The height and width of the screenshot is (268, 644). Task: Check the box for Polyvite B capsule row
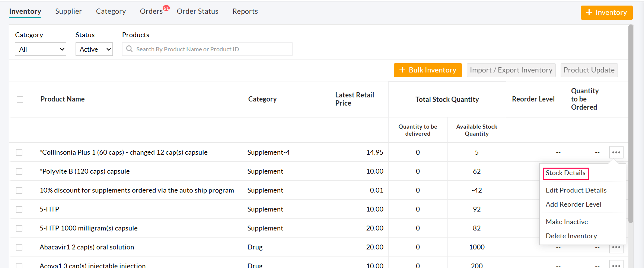click(19, 171)
